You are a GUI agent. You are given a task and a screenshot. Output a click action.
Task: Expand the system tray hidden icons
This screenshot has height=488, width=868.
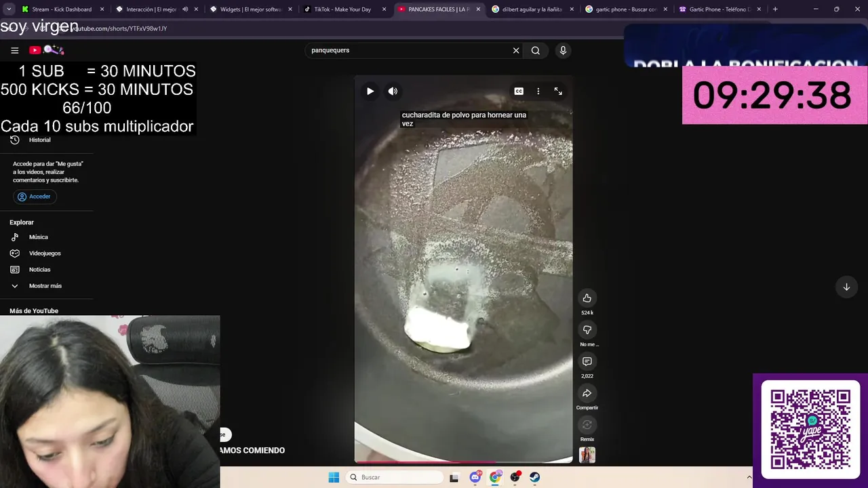(x=749, y=477)
